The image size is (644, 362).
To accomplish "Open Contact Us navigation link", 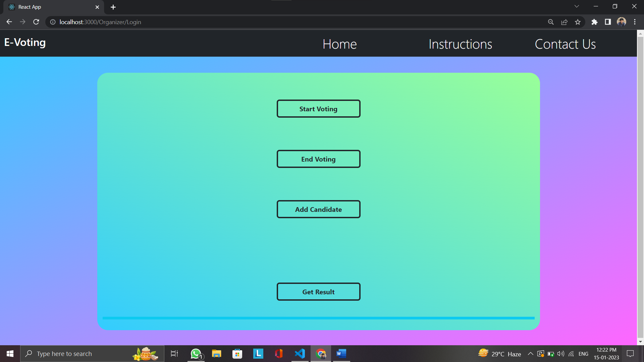I will click(565, 44).
